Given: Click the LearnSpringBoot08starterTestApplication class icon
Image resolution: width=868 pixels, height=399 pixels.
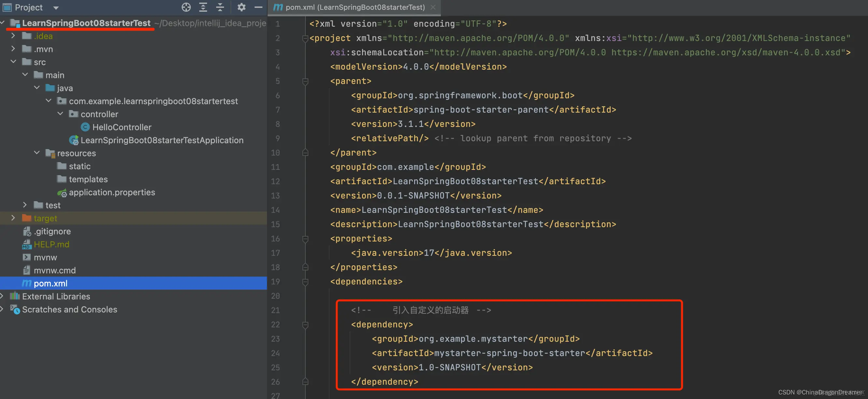Looking at the screenshot, I should tap(74, 140).
